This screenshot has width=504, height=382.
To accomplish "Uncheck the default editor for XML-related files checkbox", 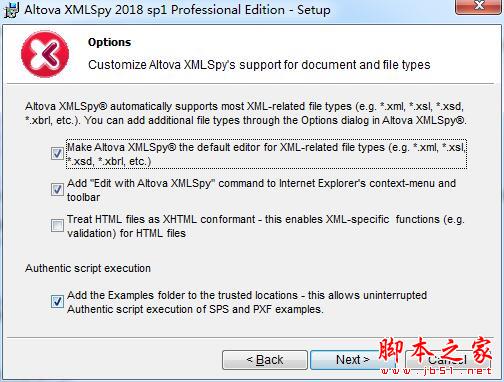I will click(57, 154).
